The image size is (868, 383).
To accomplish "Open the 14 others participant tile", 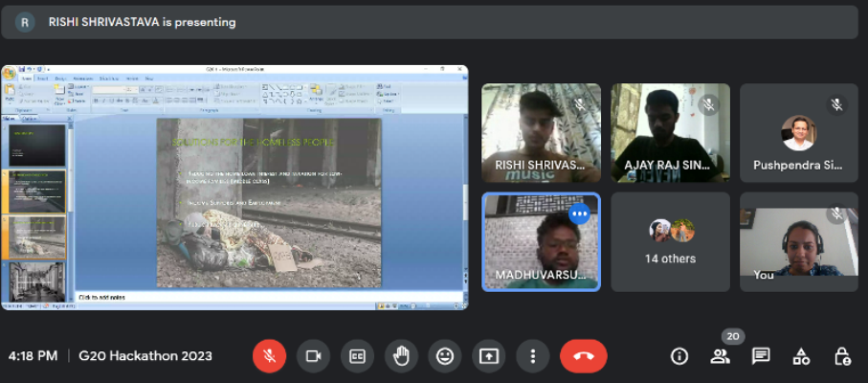I will tap(670, 242).
